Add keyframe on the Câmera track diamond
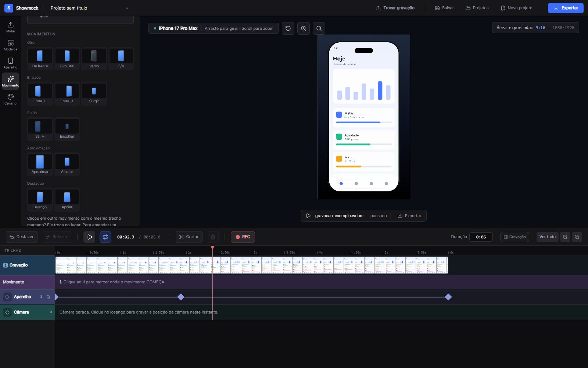Image resolution: width=588 pixels, height=368 pixels. 7,312
